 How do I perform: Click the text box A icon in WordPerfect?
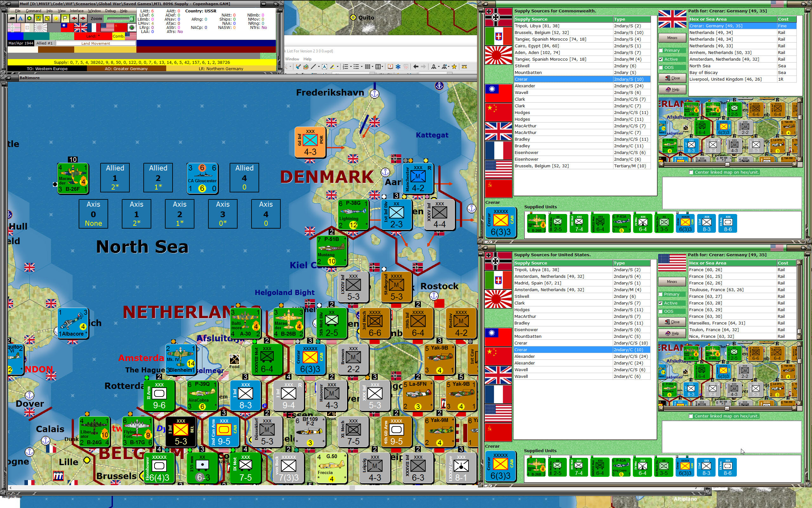click(324, 67)
